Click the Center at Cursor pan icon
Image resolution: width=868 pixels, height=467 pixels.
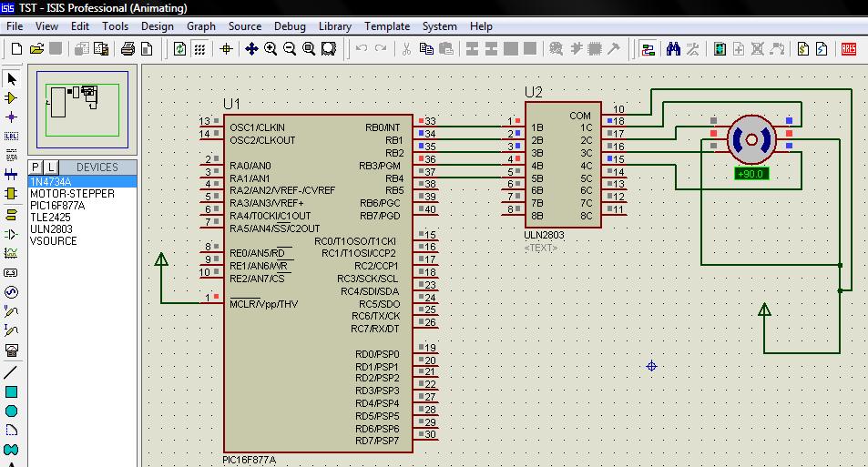[251, 48]
